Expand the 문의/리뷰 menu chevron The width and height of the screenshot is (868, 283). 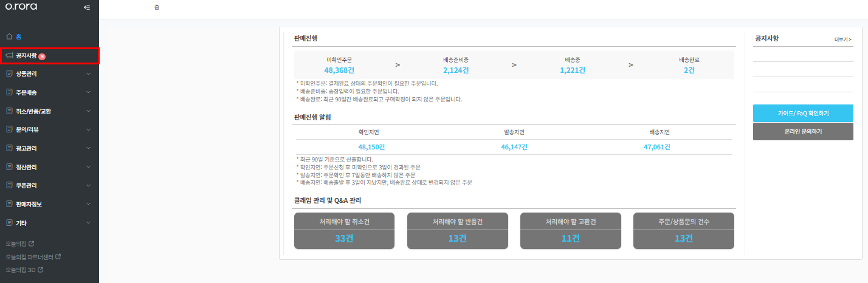[89, 129]
